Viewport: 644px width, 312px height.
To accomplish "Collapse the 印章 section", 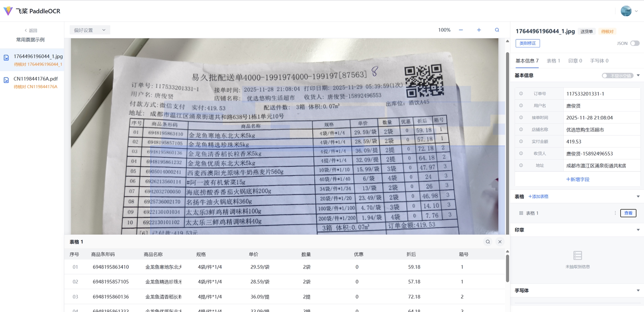I will coord(638,230).
